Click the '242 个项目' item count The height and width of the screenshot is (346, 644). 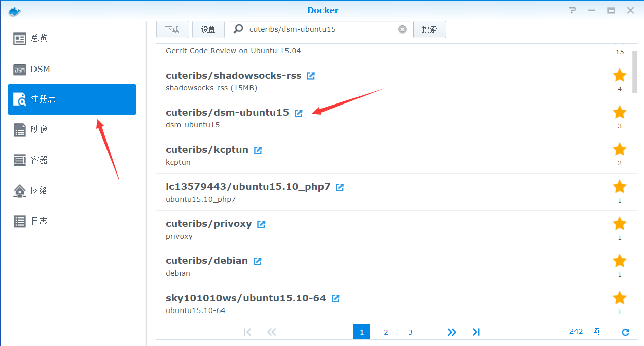pyautogui.click(x=588, y=331)
